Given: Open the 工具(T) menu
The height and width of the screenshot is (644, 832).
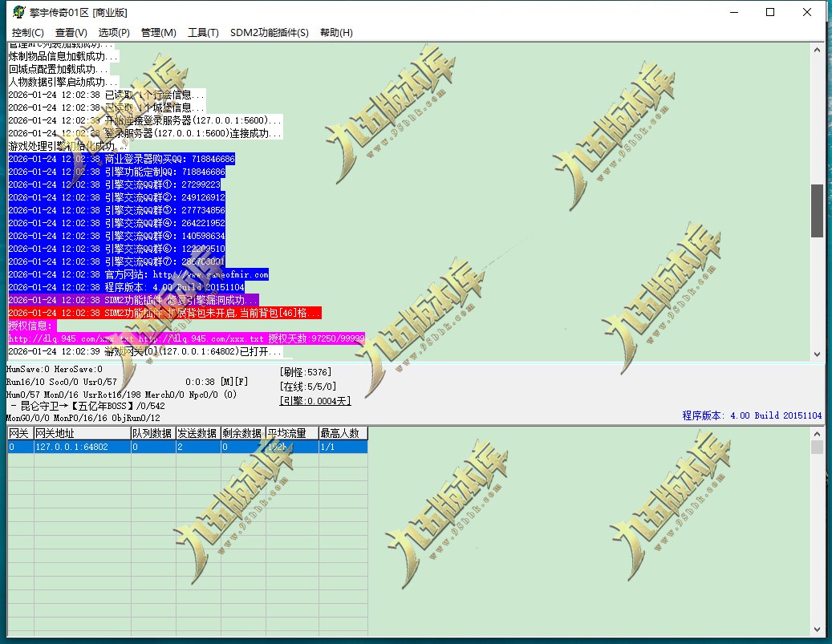Looking at the screenshot, I should [203, 32].
